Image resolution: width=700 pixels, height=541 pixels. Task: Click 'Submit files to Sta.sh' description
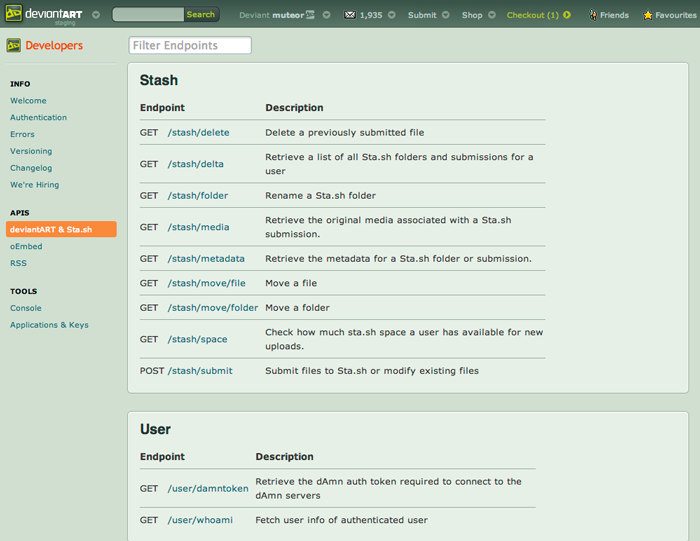[372, 371]
